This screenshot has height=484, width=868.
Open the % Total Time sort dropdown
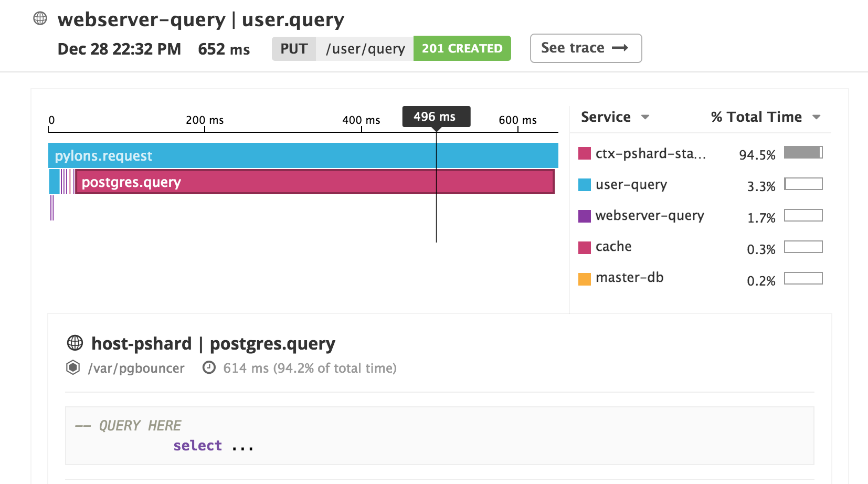coord(816,117)
